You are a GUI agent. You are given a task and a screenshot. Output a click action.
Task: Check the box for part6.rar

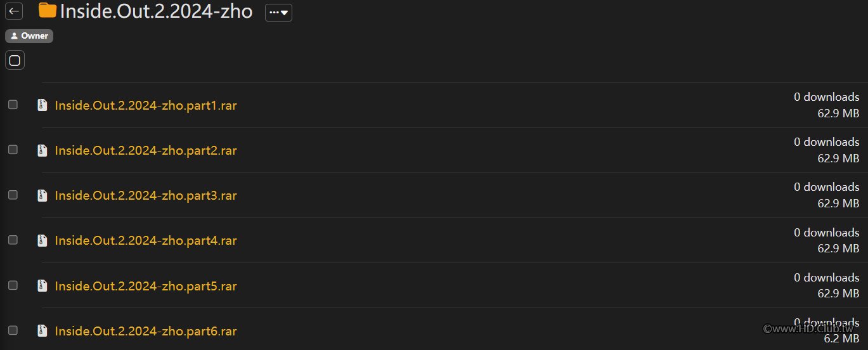tap(13, 330)
